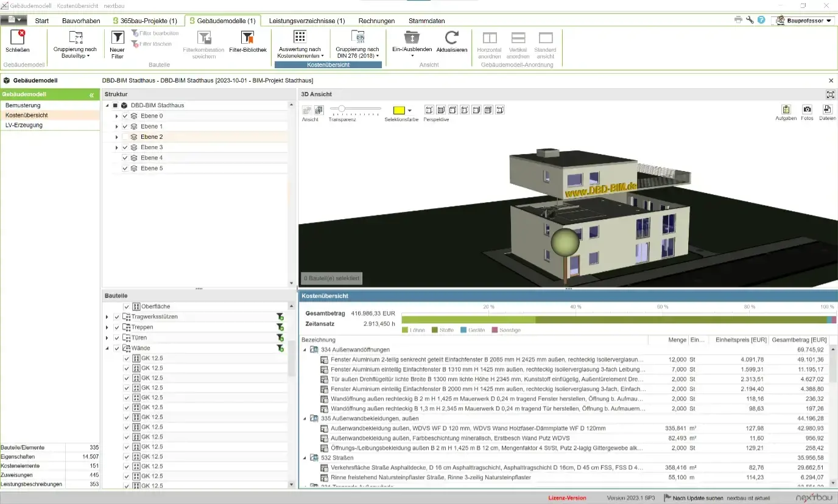
Task: Maximize the 3D Ansicht panel
Action: point(830,94)
